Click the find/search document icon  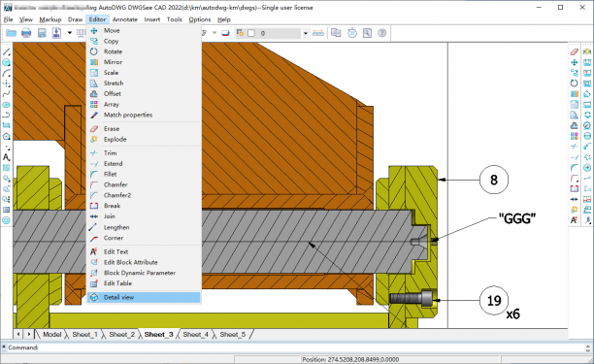(x=367, y=33)
